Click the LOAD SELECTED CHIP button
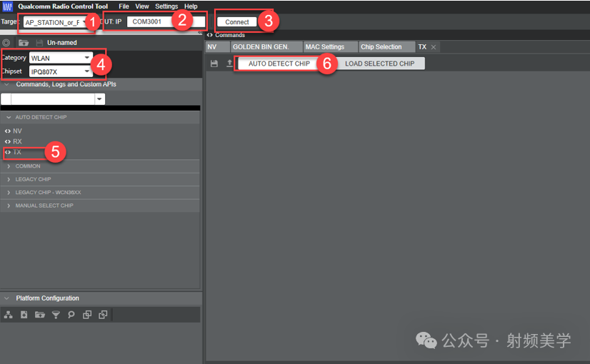 [380, 64]
